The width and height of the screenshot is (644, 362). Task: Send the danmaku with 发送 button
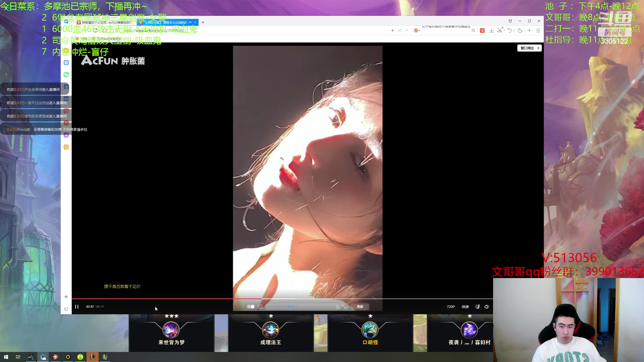(x=360, y=306)
